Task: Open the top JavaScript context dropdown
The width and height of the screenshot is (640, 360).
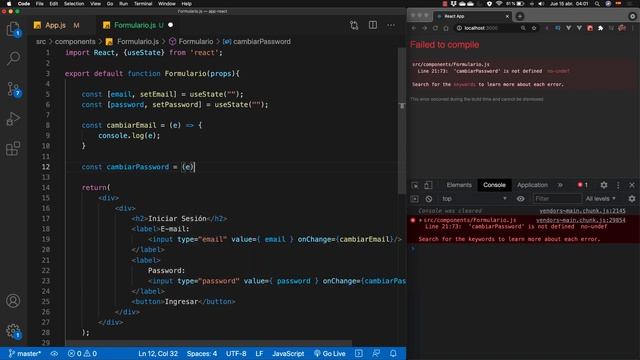Action: (474, 199)
